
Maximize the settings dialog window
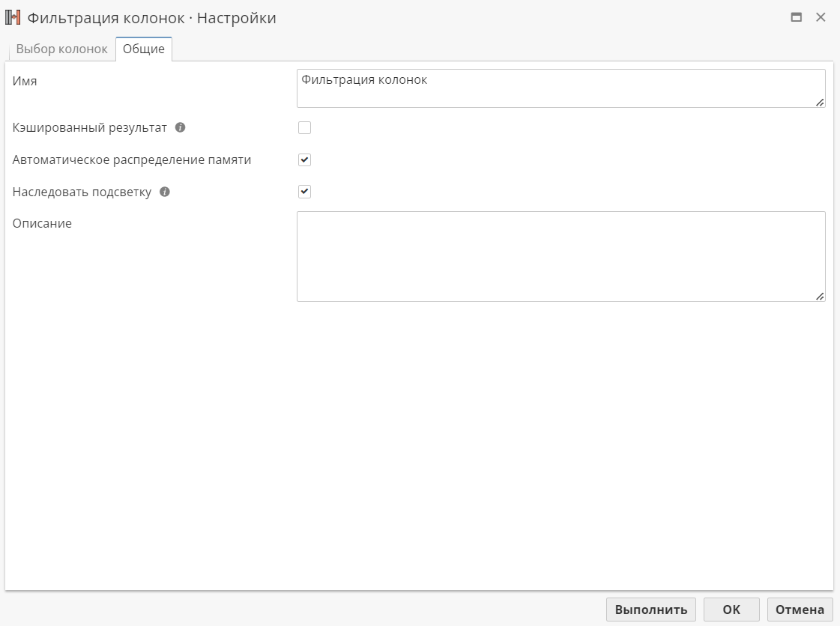pos(797,17)
